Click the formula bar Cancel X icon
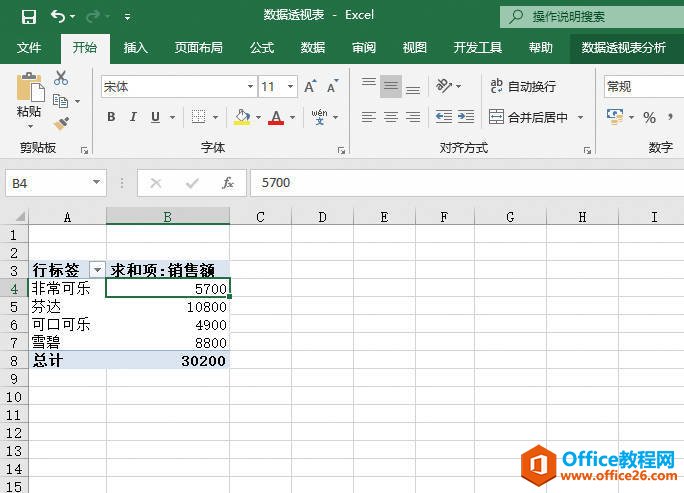Screen dimensions: 684x493 pos(156,183)
